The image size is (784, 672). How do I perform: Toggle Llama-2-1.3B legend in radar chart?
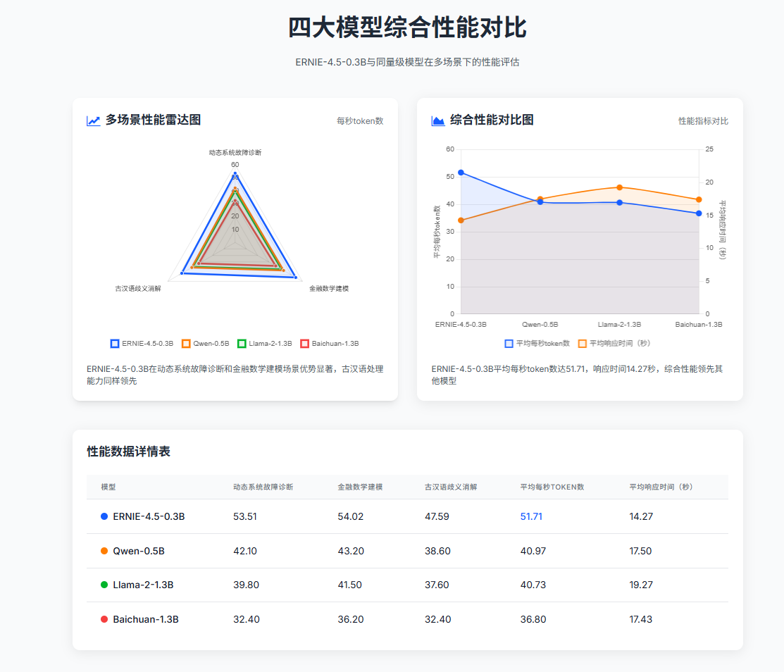(x=264, y=344)
